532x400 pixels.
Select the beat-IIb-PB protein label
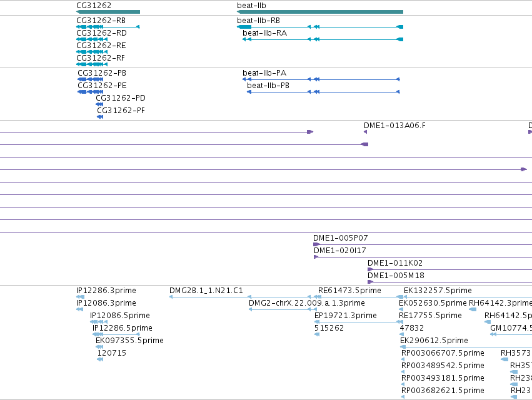tap(268, 86)
